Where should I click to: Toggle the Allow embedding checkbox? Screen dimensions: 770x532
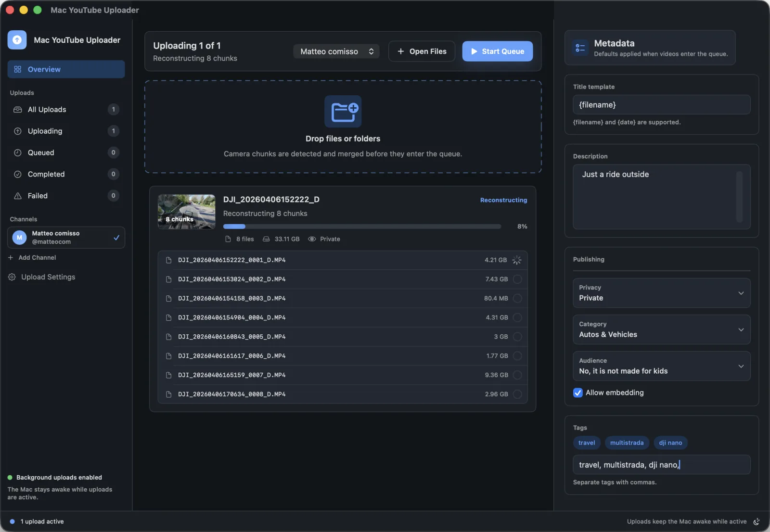pyautogui.click(x=578, y=393)
